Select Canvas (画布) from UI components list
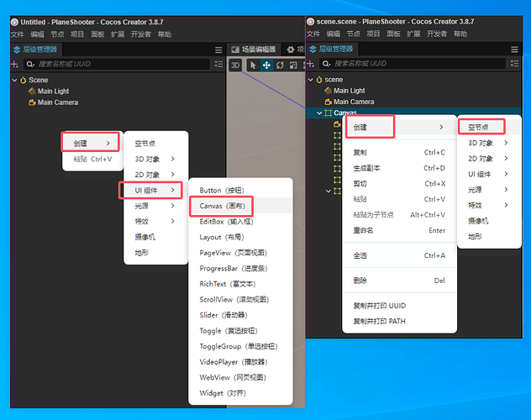 tap(240, 206)
